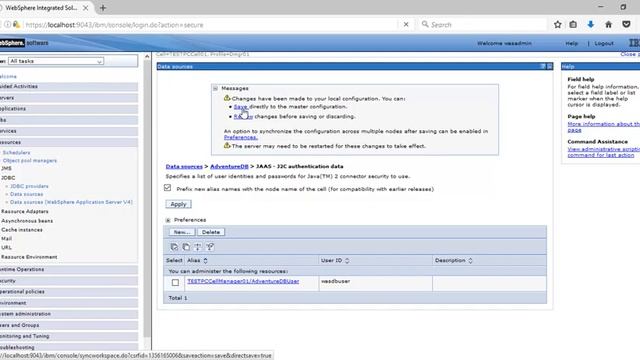Open TESTPCCellManager01/AdventureDBUser alias link
640x360 pixels.
click(243, 281)
